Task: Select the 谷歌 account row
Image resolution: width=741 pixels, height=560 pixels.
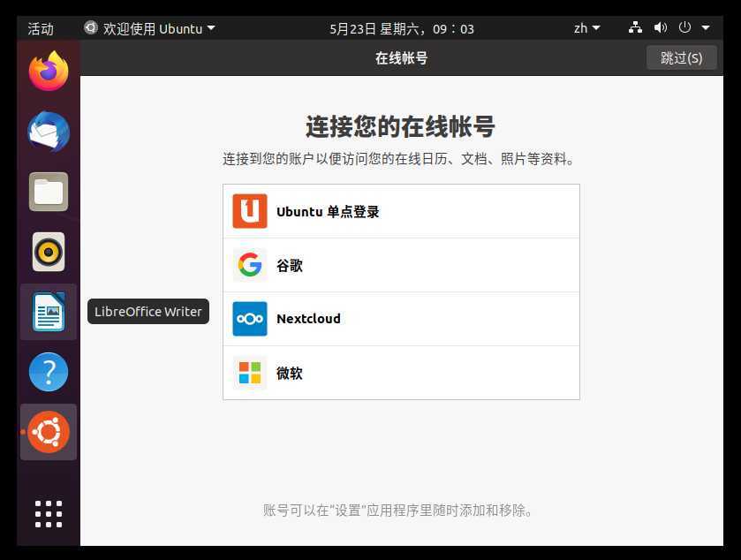Action: point(401,265)
